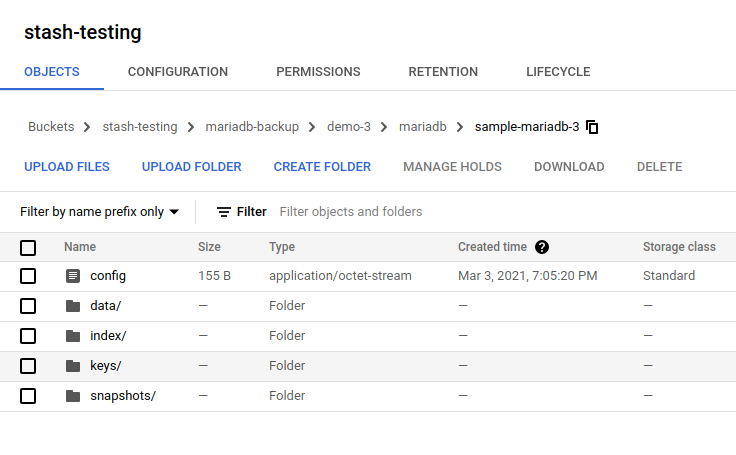Click the Created time help icon
This screenshot has height=455, width=736.
tap(542, 247)
